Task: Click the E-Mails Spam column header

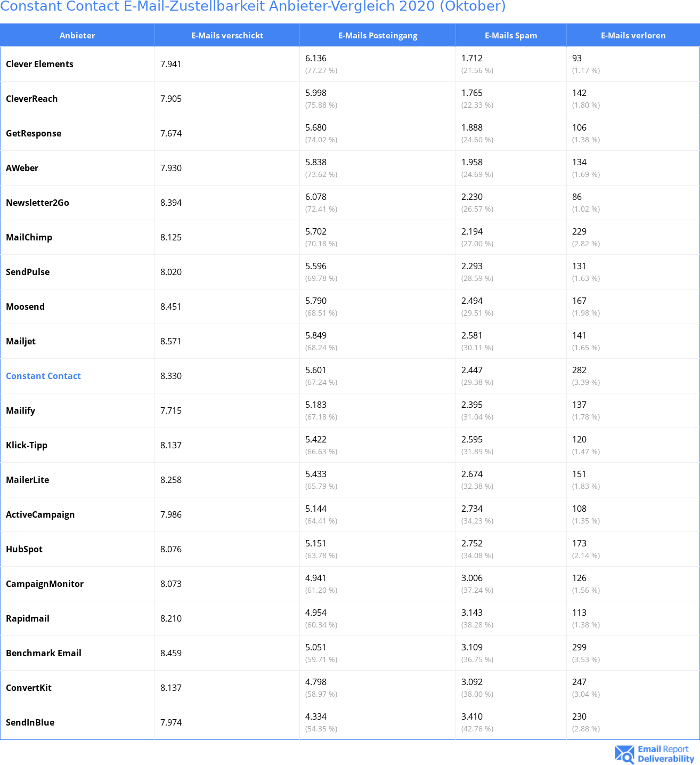Action: coord(511,35)
